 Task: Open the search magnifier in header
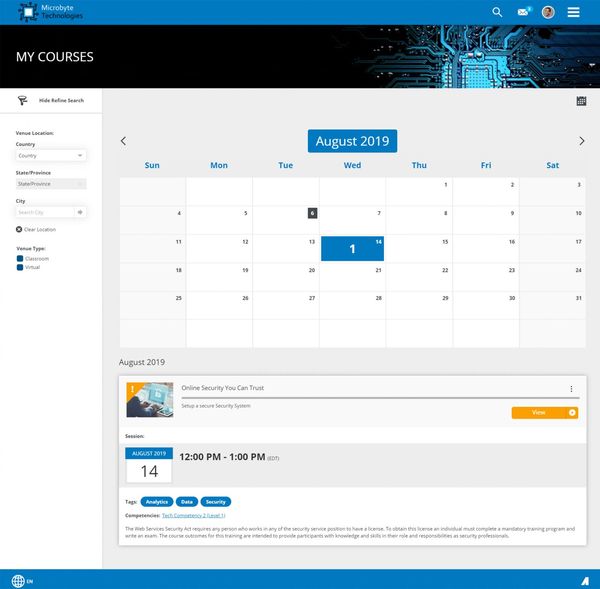pos(498,12)
